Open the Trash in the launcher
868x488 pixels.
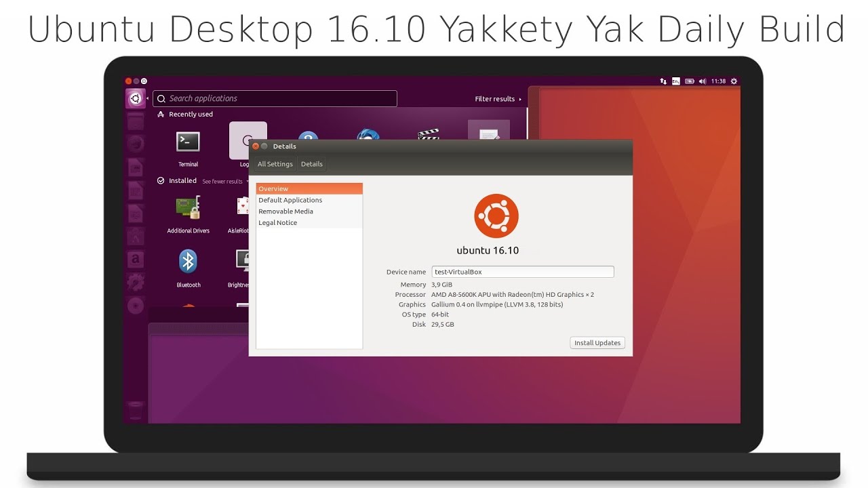point(136,411)
